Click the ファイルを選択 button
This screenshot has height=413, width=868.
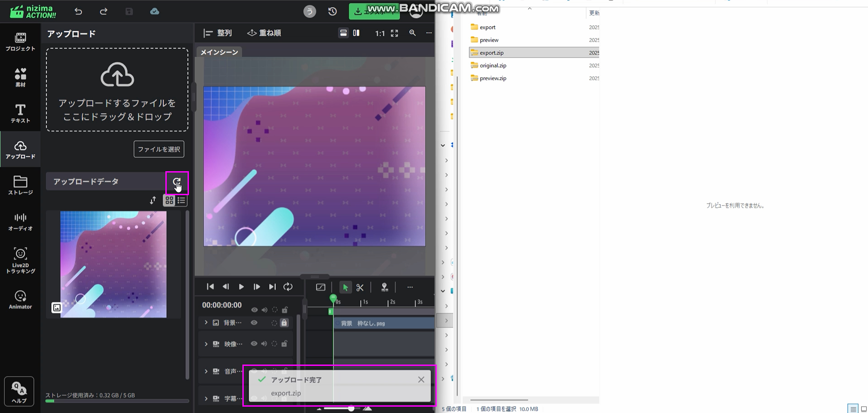pyautogui.click(x=159, y=149)
